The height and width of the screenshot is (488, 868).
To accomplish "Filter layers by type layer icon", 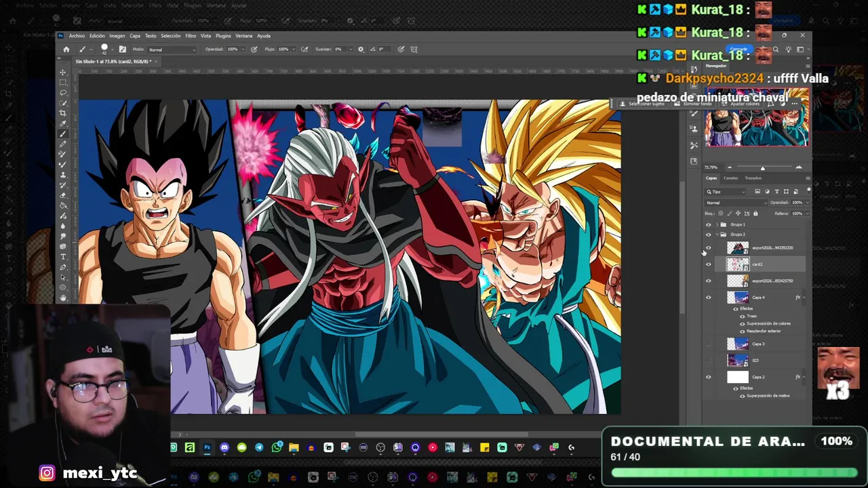I will [x=776, y=192].
